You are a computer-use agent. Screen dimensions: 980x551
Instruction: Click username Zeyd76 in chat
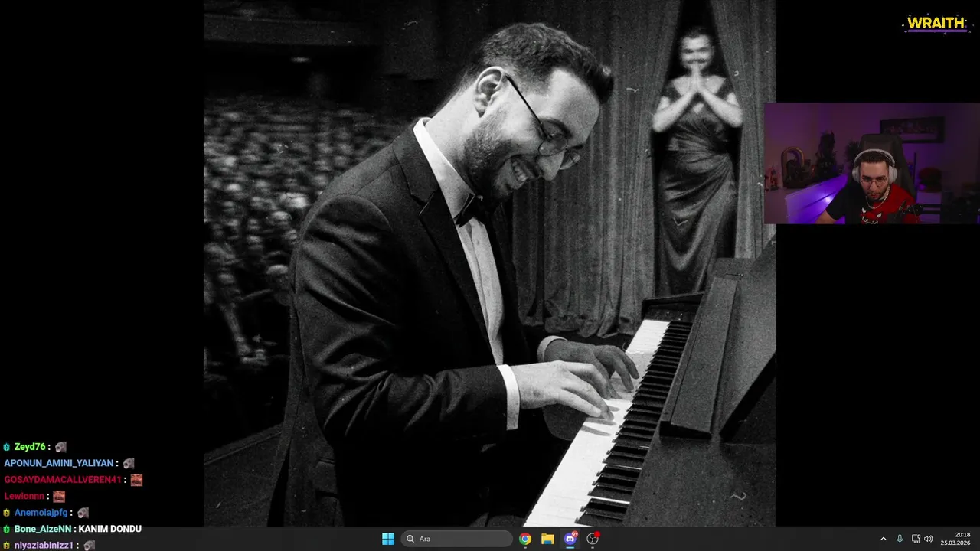point(30,447)
